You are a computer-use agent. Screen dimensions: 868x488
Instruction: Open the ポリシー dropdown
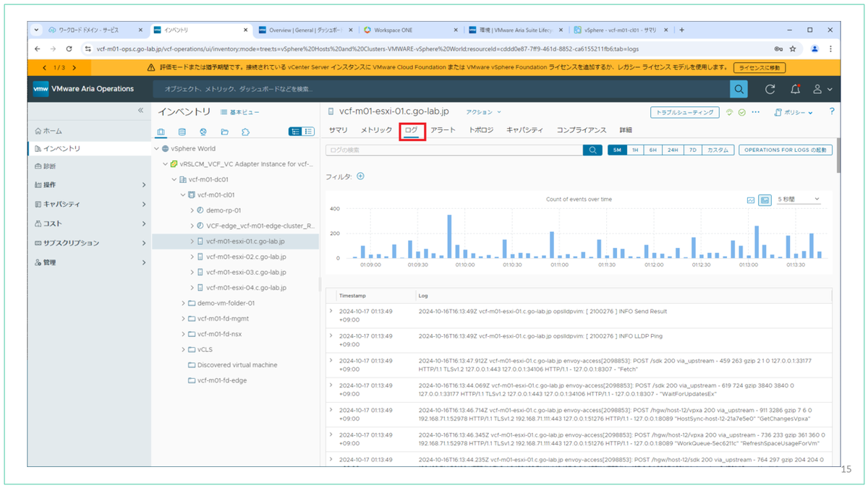pyautogui.click(x=793, y=112)
